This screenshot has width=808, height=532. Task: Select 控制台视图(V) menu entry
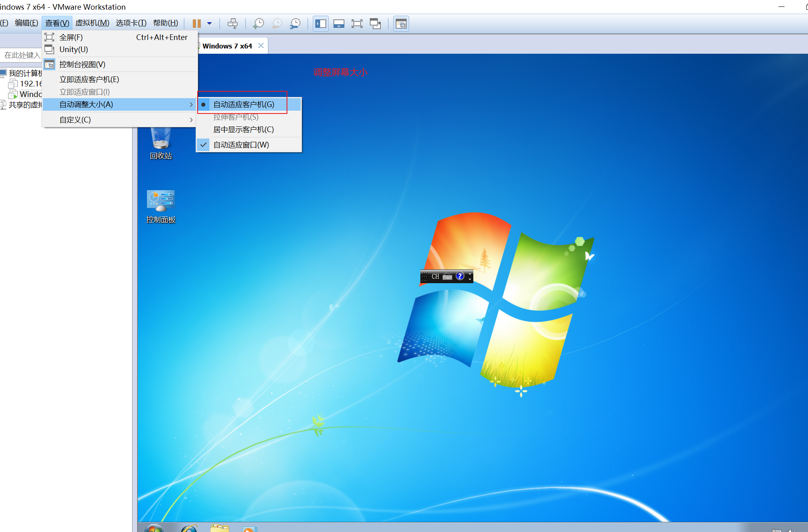pyautogui.click(x=120, y=64)
